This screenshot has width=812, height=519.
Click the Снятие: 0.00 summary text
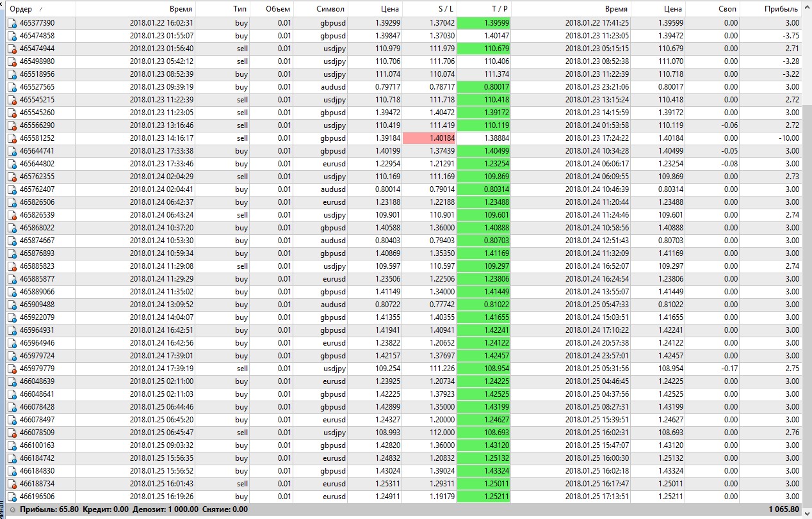point(225,510)
